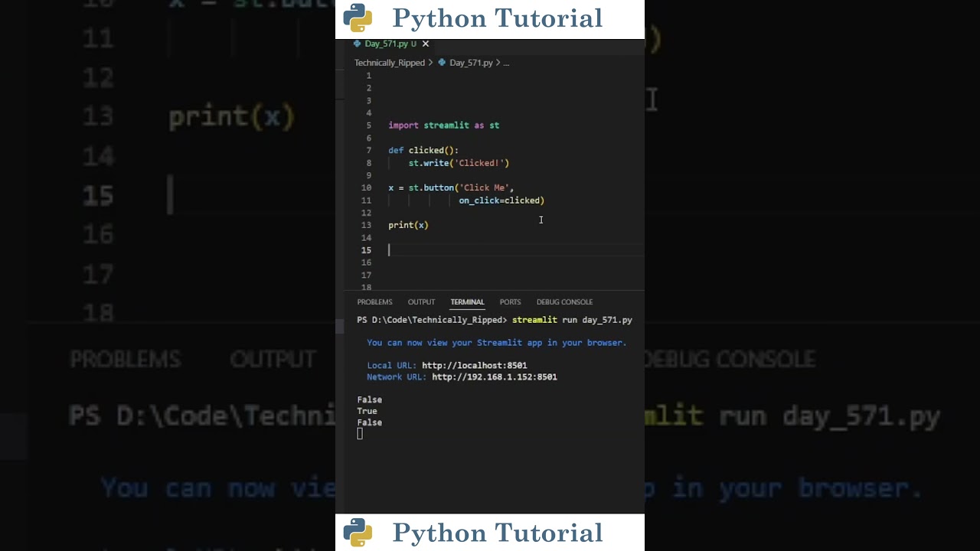The height and width of the screenshot is (551, 980).
Task: Click Day_571.py in the breadcrumb path
Action: point(471,63)
